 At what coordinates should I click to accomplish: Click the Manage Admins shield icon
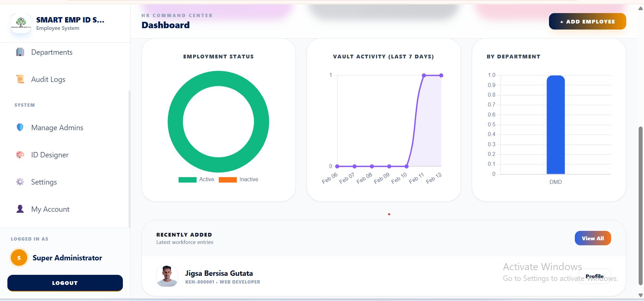(x=20, y=128)
